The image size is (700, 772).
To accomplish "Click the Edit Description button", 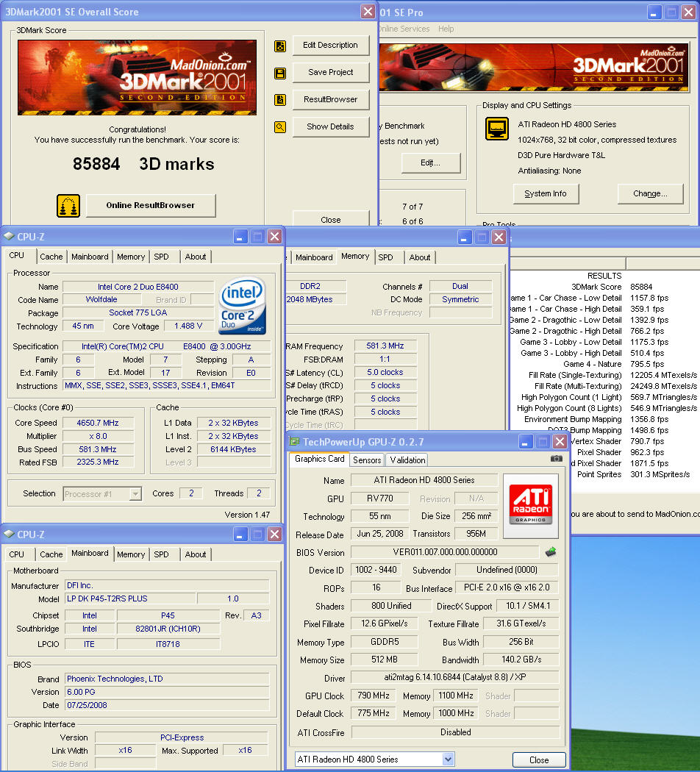I will tap(330, 46).
